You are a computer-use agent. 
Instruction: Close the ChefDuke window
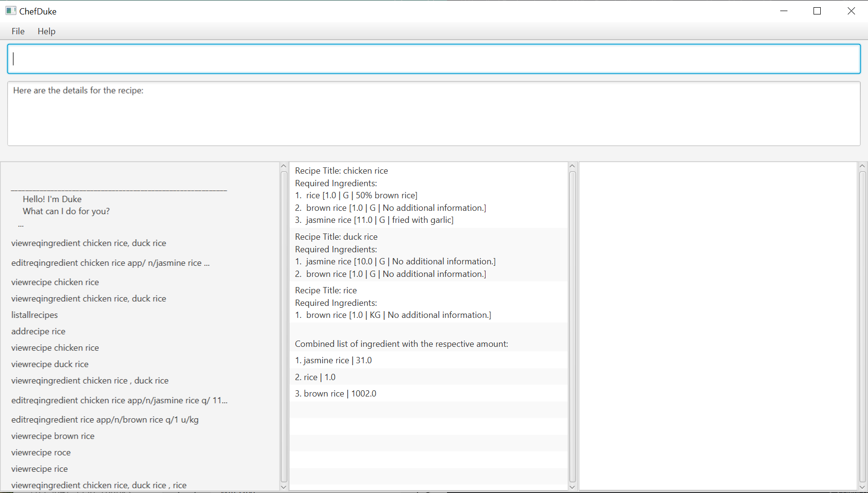point(851,11)
